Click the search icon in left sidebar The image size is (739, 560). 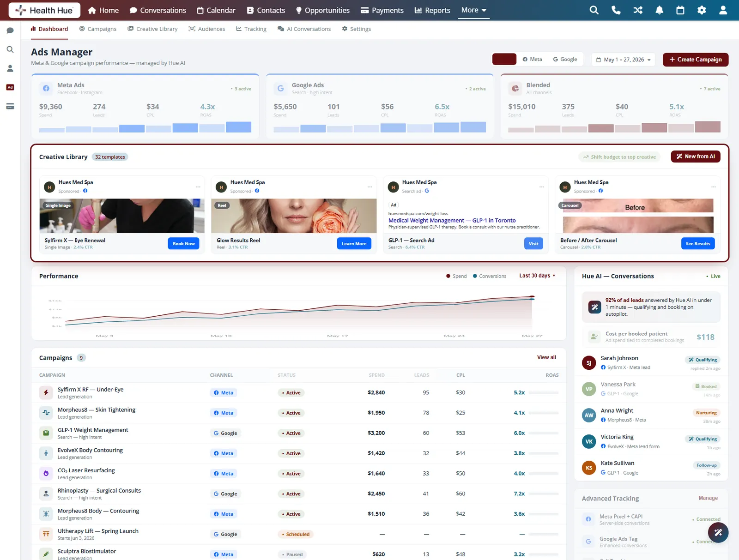[x=10, y=49]
